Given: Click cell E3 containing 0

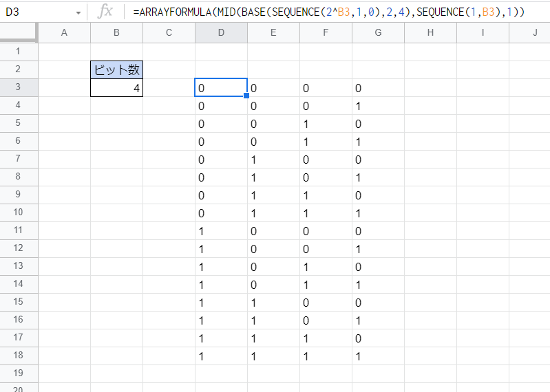Looking at the screenshot, I should pos(273,87).
